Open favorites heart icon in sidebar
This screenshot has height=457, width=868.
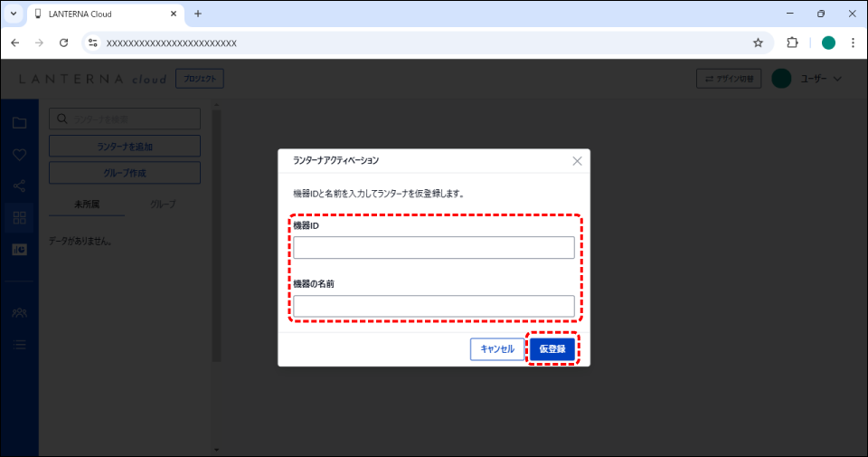[19, 155]
